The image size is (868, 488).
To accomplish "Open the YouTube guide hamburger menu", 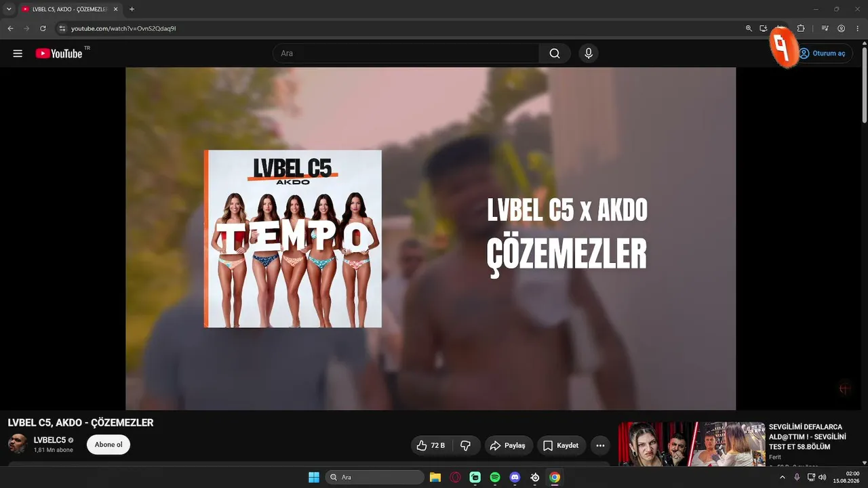I will tap(18, 54).
